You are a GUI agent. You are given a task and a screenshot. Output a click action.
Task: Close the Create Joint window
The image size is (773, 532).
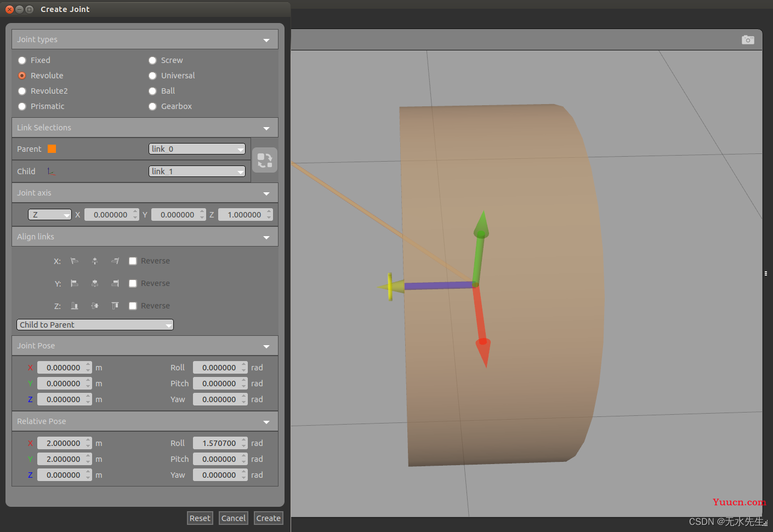9,9
